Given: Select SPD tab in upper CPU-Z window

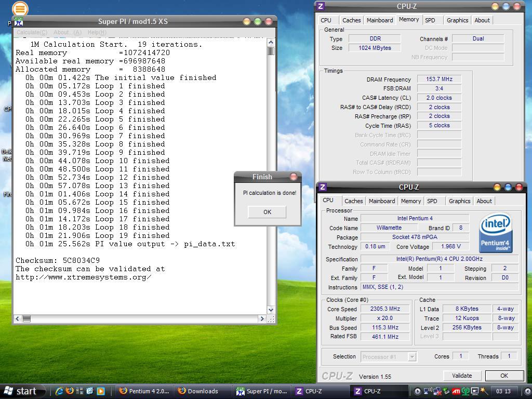Looking at the screenshot, I should (430, 20).
